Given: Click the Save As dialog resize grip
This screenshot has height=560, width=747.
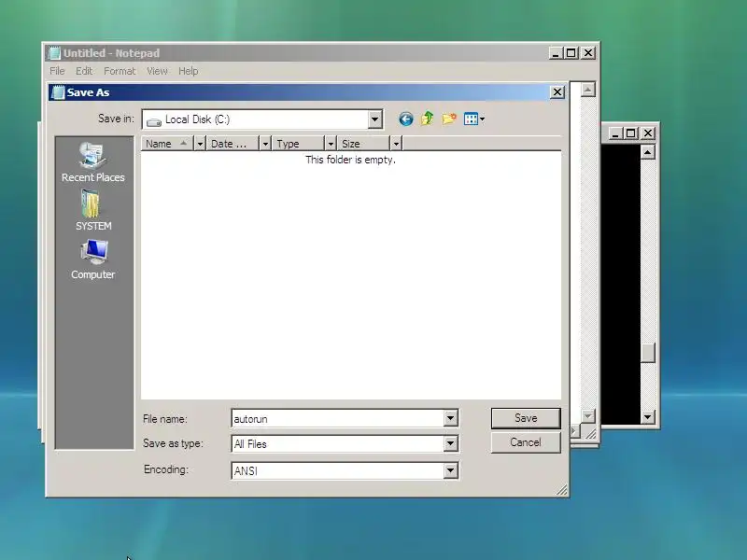Looking at the screenshot, I should point(562,490).
